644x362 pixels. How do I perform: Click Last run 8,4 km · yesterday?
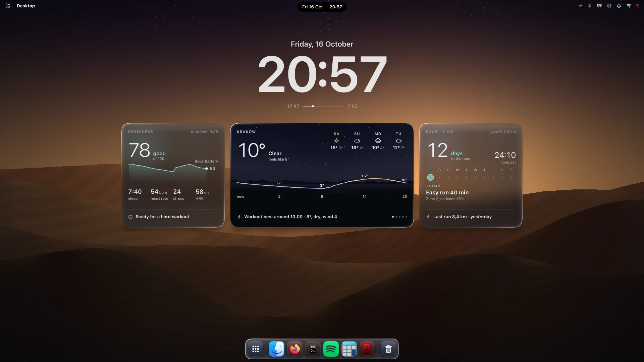(463, 217)
